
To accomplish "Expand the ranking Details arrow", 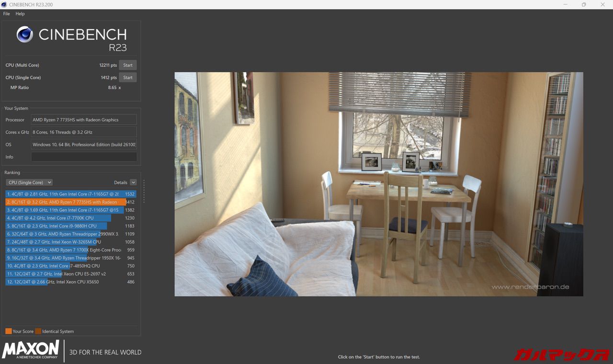I will (133, 182).
